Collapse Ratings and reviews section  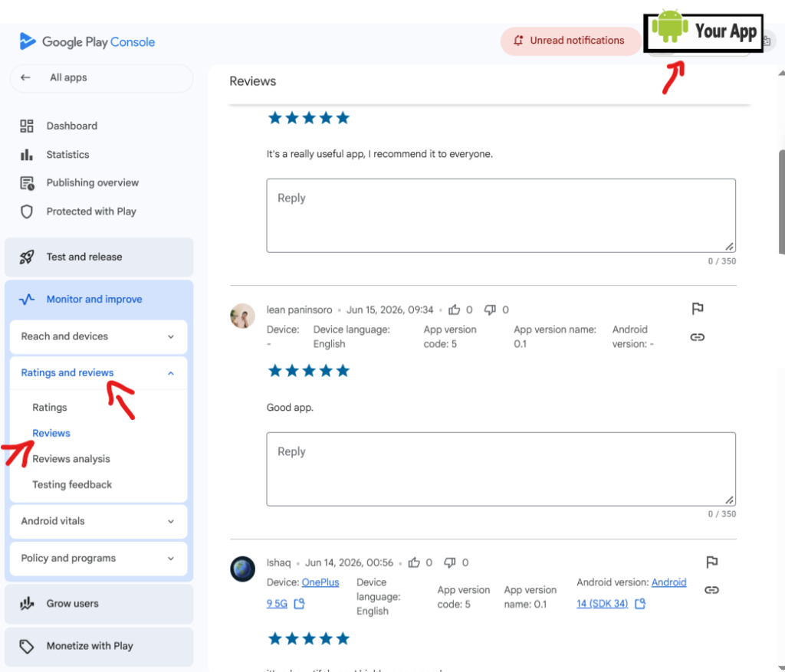click(x=99, y=372)
